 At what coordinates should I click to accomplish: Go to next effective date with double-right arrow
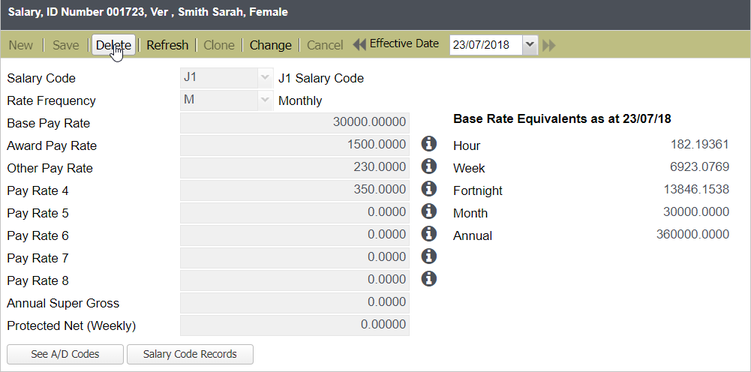pos(549,45)
